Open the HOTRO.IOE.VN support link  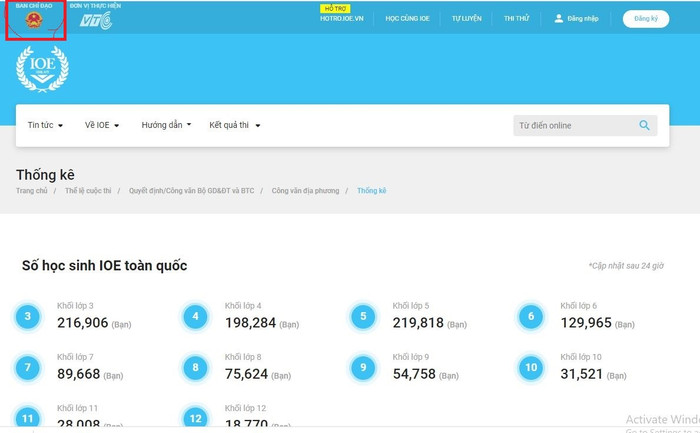[x=342, y=18]
